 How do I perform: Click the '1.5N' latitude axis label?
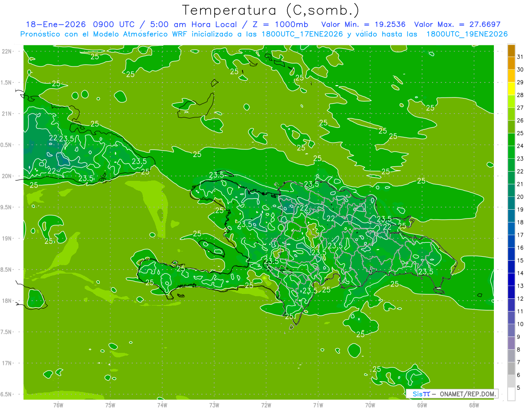[x=7, y=82]
